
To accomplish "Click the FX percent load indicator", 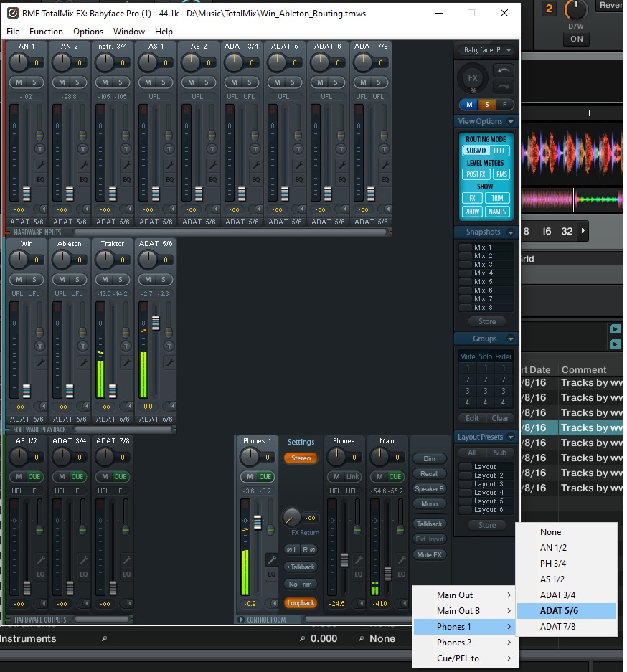I will click(x=473, y=80).
